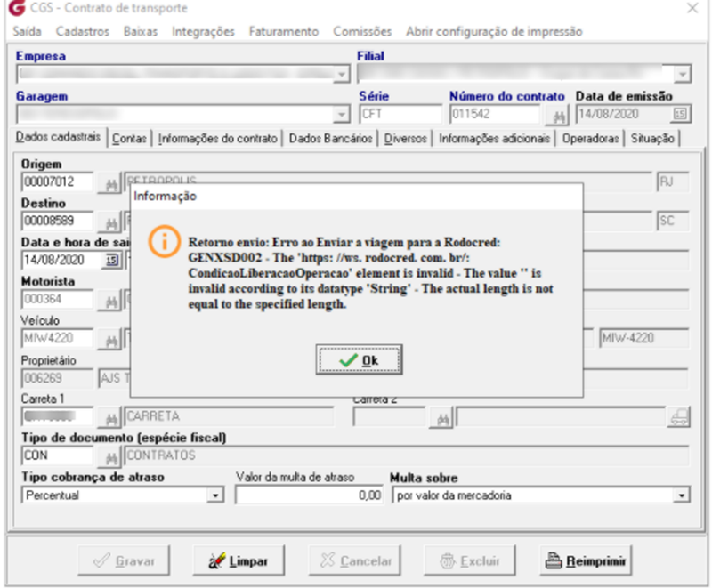Open Abrir configuração de impressão menu
Image resolution: width=720 pixels, height=588 pixels.
(x=494, y=32)
